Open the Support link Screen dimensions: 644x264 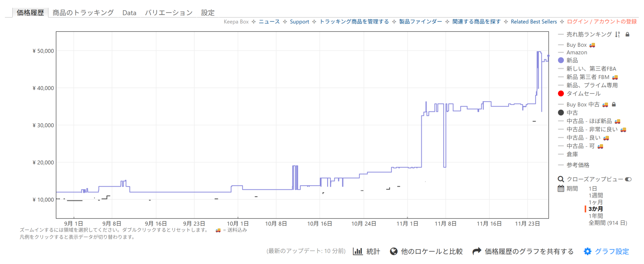click(x=299, y=22)
